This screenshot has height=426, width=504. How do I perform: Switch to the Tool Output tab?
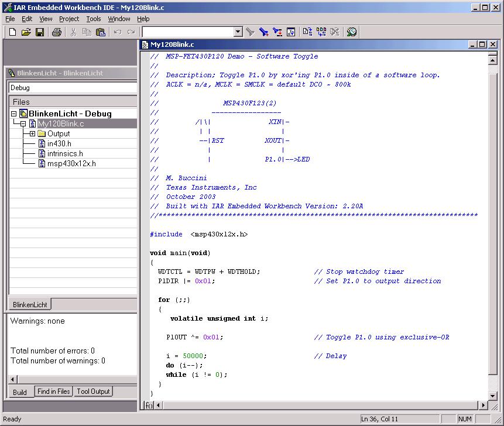pos(93,391)
